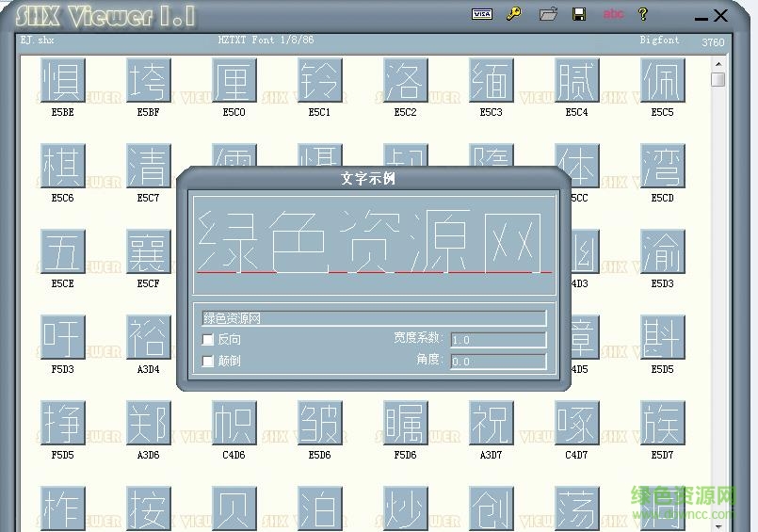Click the scrollbar down arrow
The height and width of the screenshot is (532, 758).
coord(718,525)
